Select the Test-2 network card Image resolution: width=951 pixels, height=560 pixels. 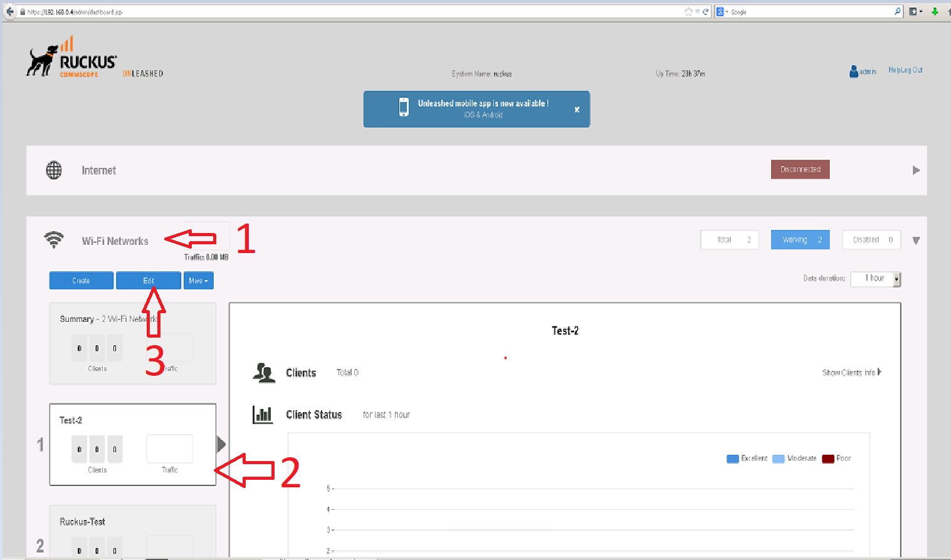point(133,444)
